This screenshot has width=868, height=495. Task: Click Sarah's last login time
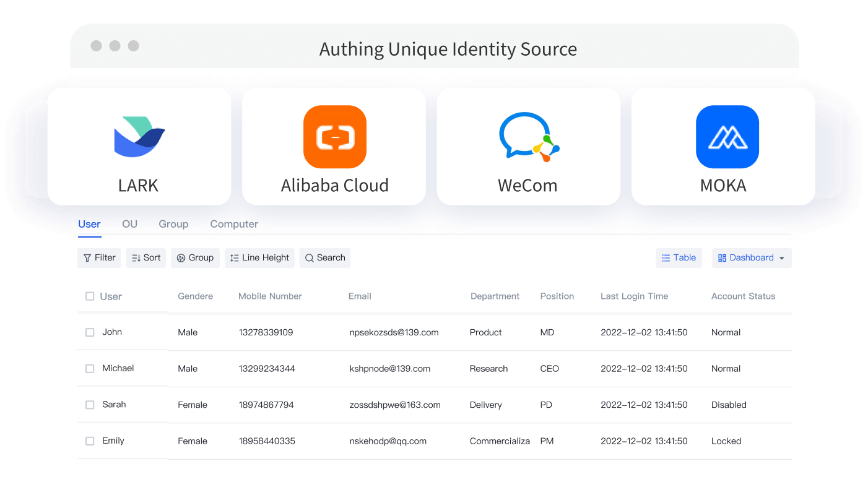click(x=644, y=405)
